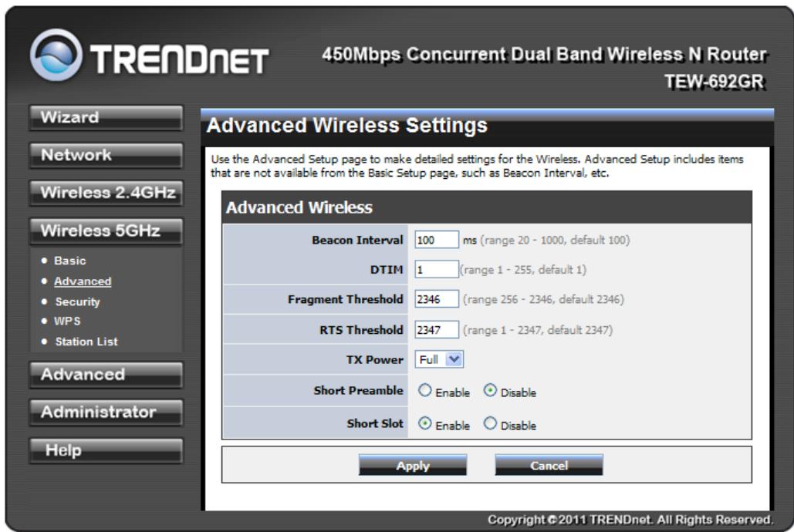This screenshot has height=532, width=794.
Task: Open the Wireless 5GHz menu
Action: (106, 231)
